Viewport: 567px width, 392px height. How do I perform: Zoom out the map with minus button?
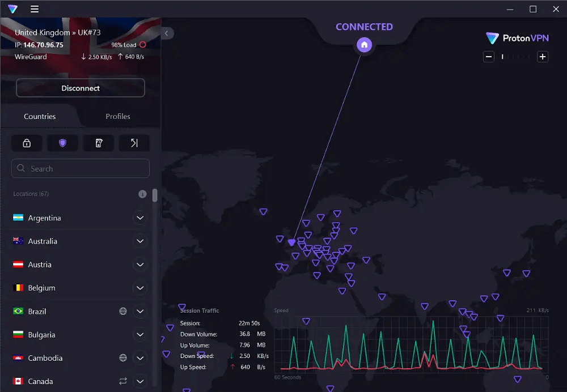click(x=489, y=57)
